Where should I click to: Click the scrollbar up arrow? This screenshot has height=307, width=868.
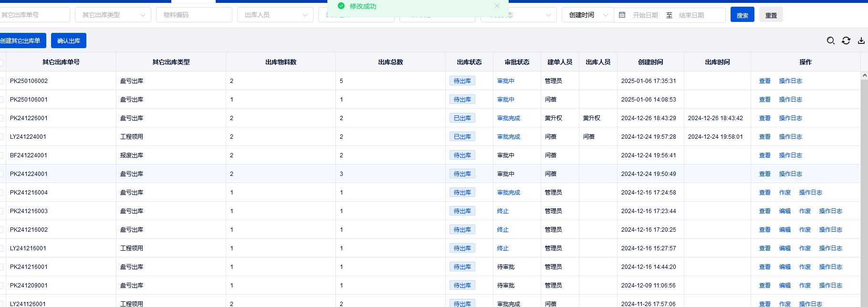[864, 76]
